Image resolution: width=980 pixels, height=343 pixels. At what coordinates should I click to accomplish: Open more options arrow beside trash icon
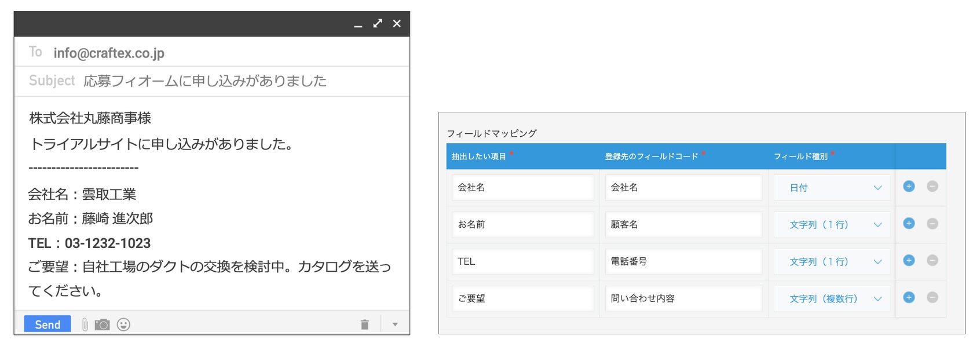point(395,324)
